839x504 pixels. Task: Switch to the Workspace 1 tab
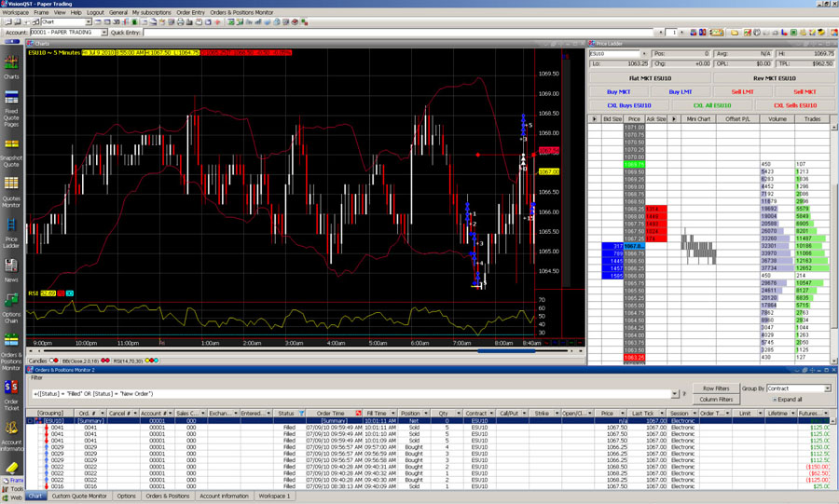coord(274,496)
